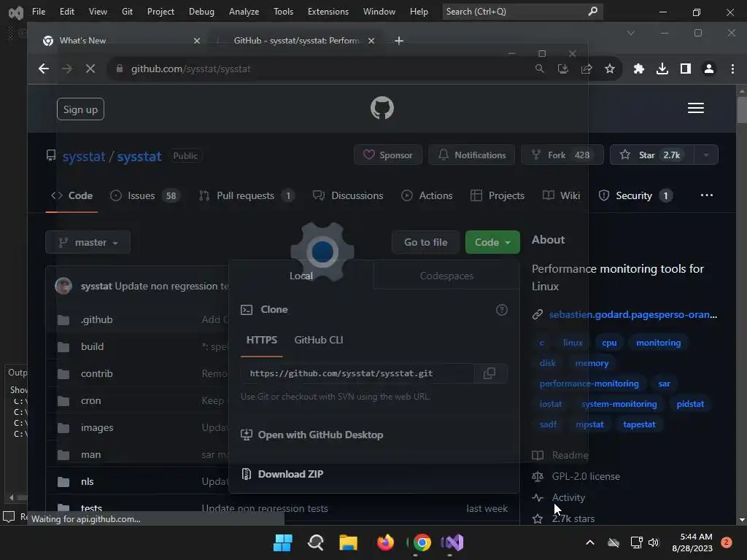
Task: Open volume control in system tray
Action: (654, 542)
